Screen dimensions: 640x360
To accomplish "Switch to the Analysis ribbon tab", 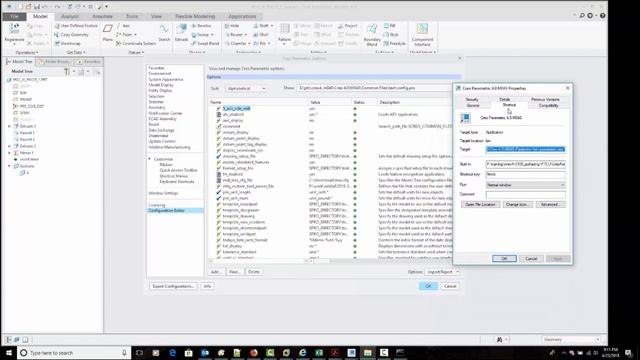I will (x=70, y=16).
